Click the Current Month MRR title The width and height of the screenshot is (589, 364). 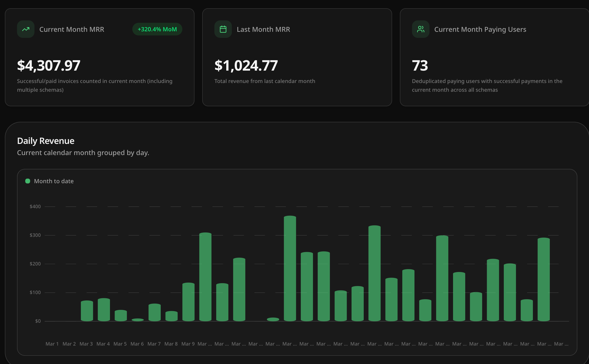coord(72,29)
